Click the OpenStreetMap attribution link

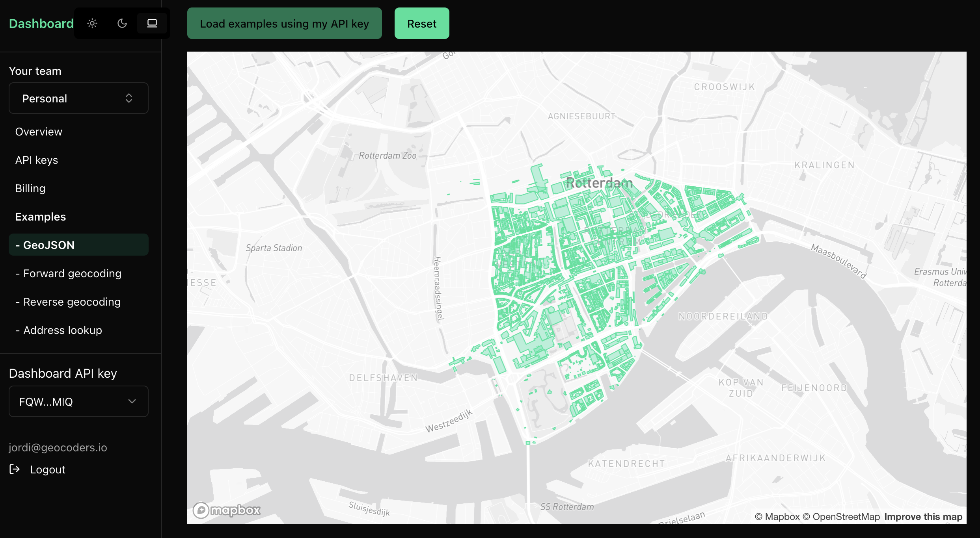click(841, 516)
